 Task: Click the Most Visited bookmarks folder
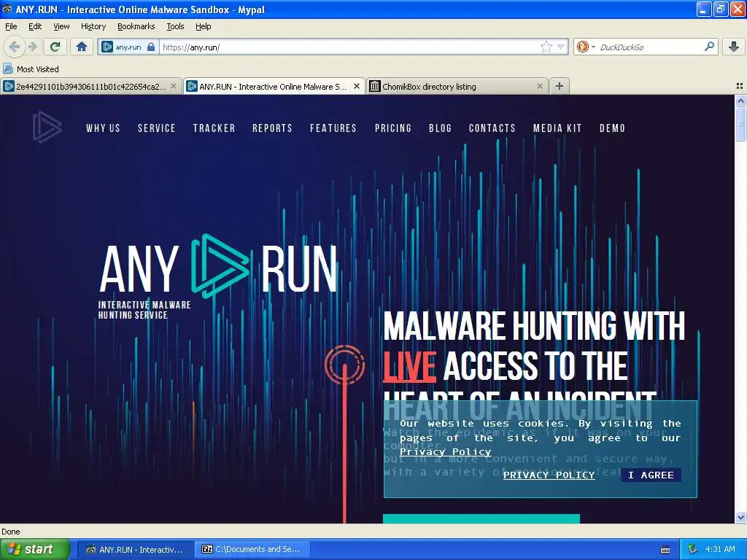point(31,69)
